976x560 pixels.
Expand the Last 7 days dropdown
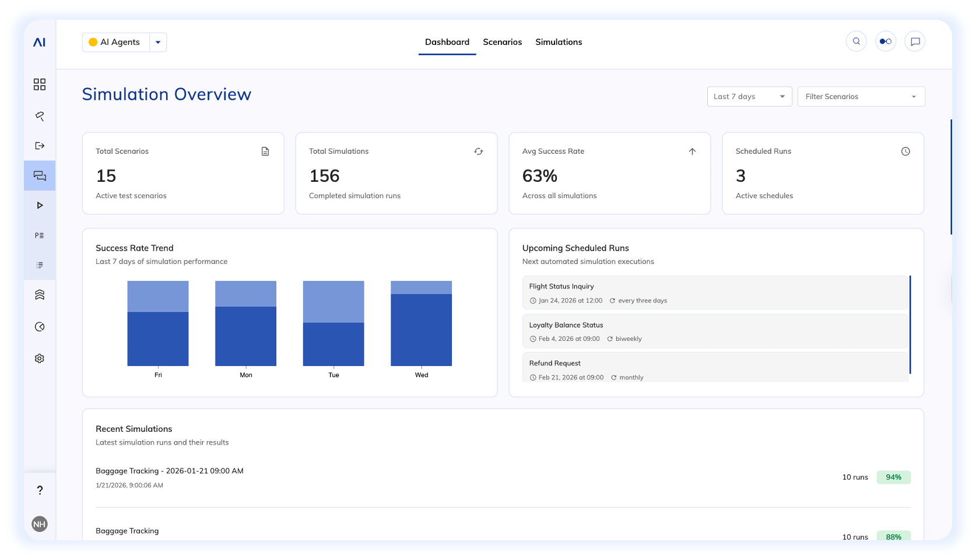point(749,97)
